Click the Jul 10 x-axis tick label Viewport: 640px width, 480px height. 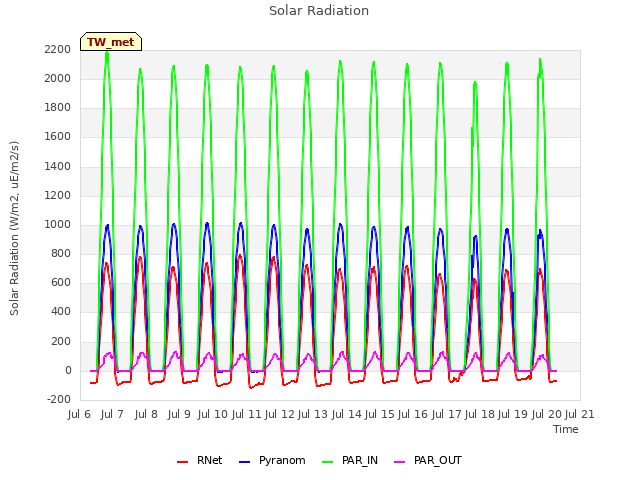(212, 414)
